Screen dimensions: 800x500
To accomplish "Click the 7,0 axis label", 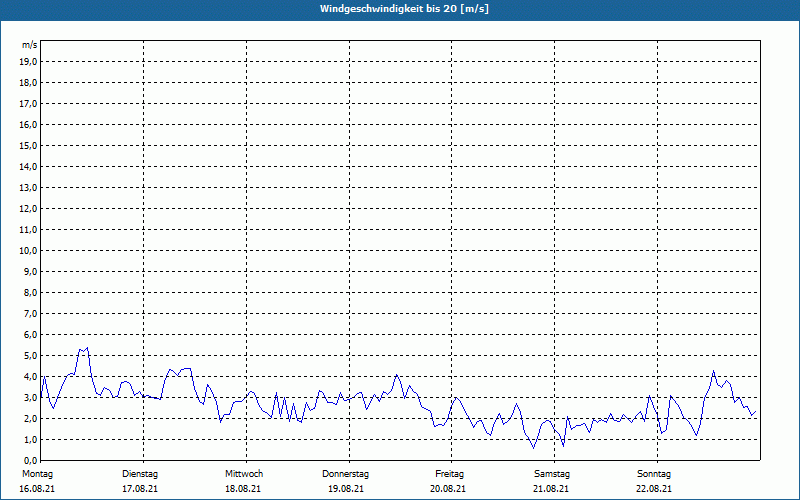I will (30, 314).
